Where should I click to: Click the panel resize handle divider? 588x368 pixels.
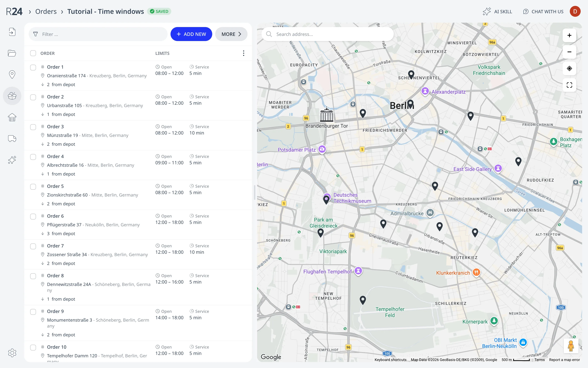click(x=254, y=192)
